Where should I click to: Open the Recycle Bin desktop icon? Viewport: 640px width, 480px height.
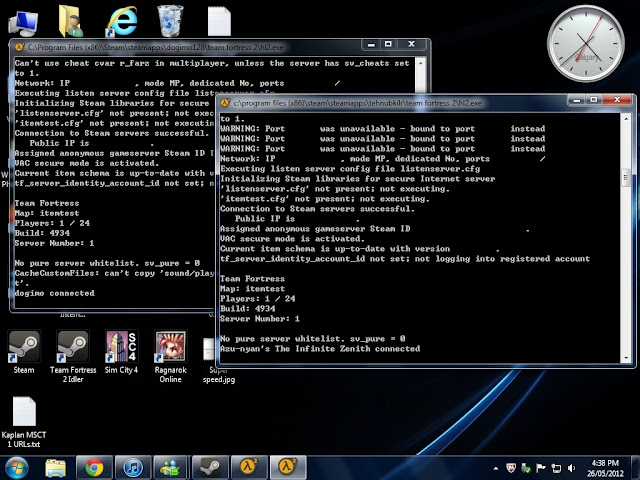pos(170,21)
